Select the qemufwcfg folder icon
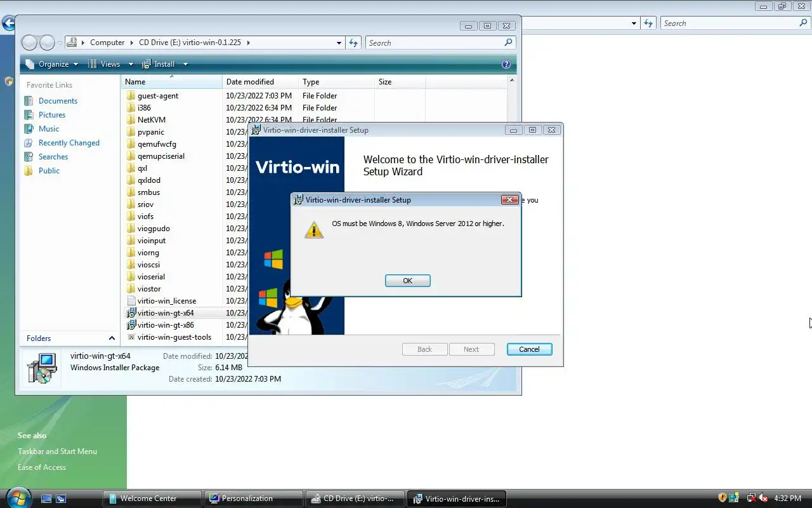Viewport: 812px width, 508px height. pos(131,144)
